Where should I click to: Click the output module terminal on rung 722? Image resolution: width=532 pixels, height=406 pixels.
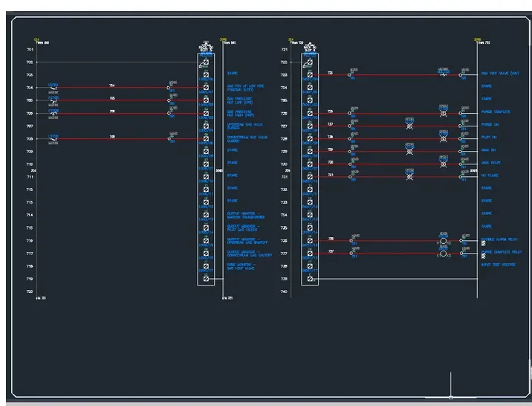(x=310, y=62)
